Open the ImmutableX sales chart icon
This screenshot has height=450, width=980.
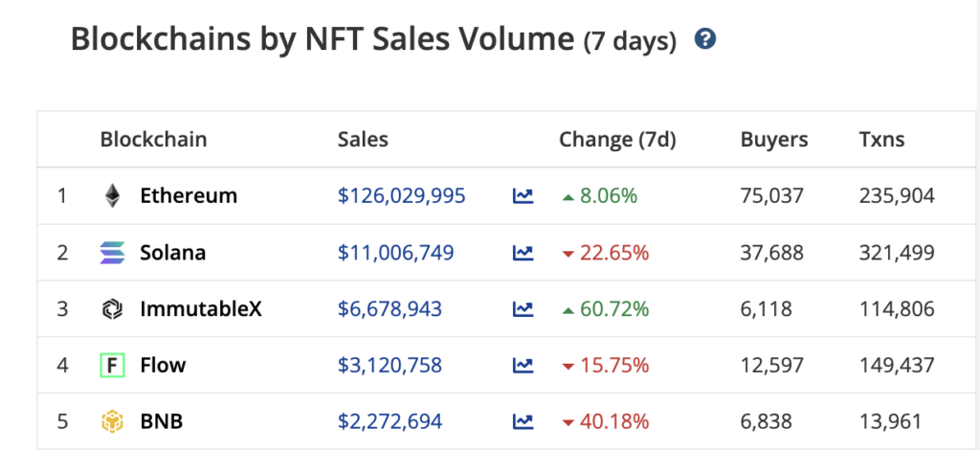click(x=523, y=309)
